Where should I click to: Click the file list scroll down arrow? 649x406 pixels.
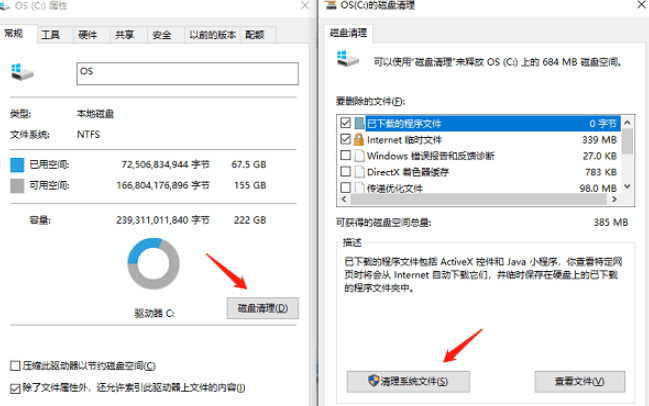627,187
